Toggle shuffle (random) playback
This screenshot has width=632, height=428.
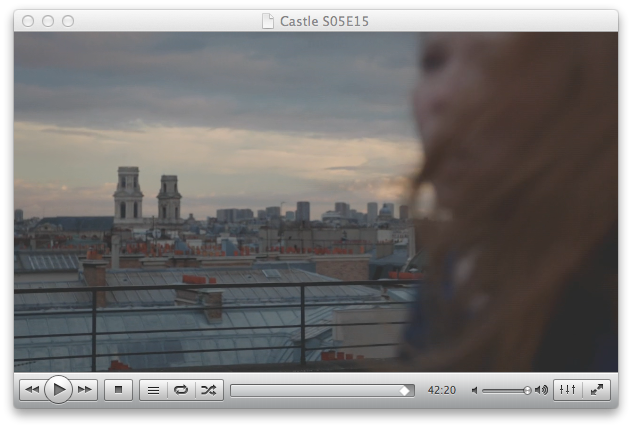[x=209, y=390]
